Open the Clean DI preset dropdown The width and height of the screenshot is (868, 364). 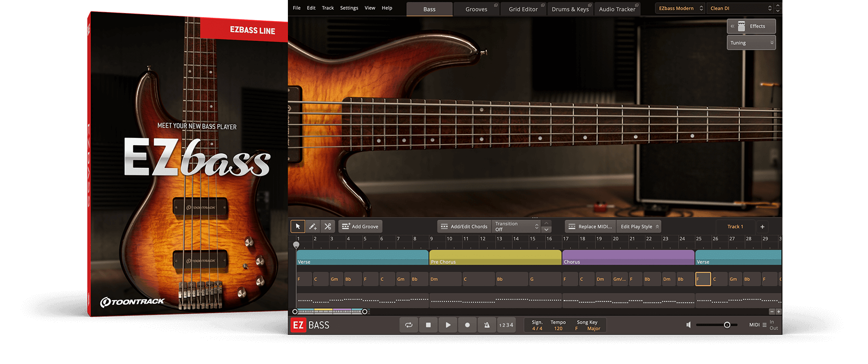[x=740, y=8]
